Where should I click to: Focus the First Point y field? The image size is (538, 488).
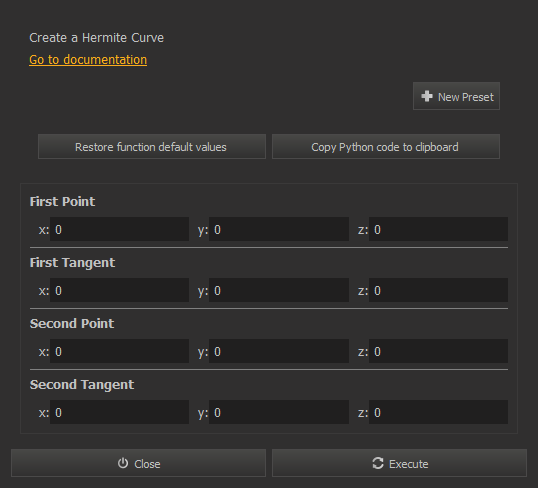pos(279,229)
